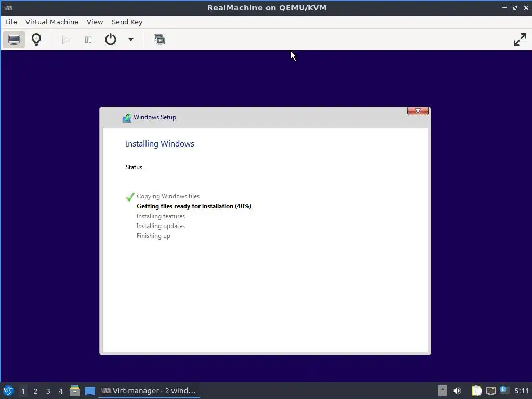Open the File menu
The height and width of the screenshot is (399, 532).
(11, 22)
